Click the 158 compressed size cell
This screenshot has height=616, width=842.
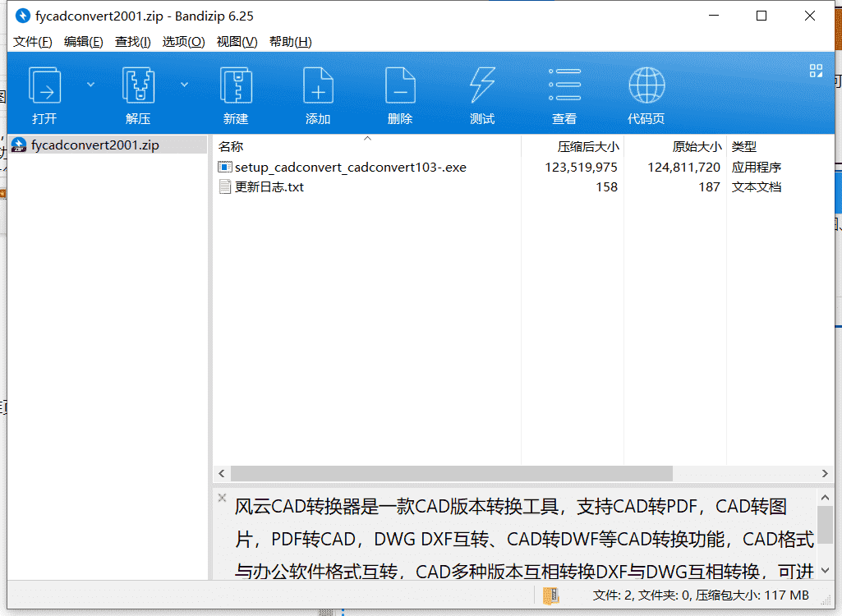[x=607, y=187]
